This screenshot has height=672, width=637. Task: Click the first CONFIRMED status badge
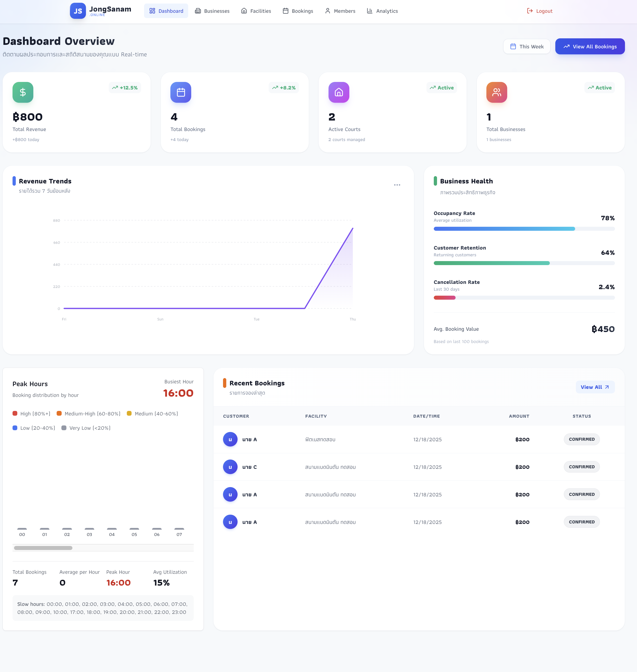[581, 439]
